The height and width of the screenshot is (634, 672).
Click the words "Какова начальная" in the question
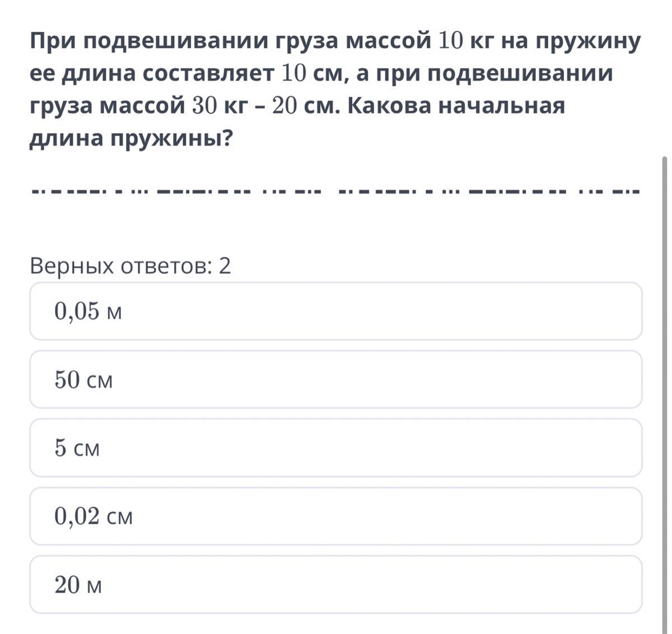tap(456, 106)
